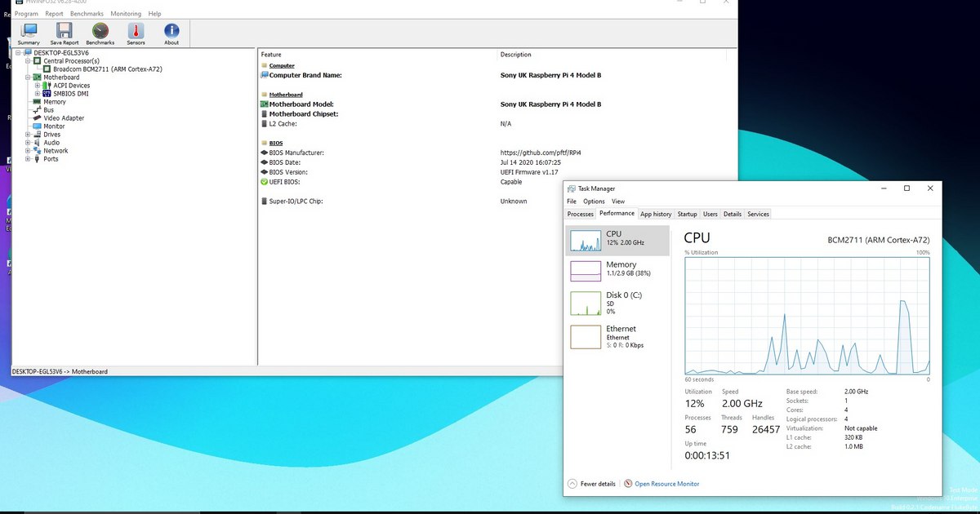The image size is (980, 514).
Task: Click the green UEFI BIOS checkmark icon
Action: (265, 182)
